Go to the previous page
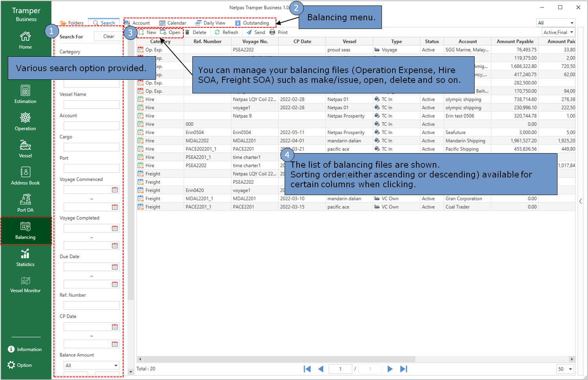Viewport: 588px width, 380px height. point(321,369)
